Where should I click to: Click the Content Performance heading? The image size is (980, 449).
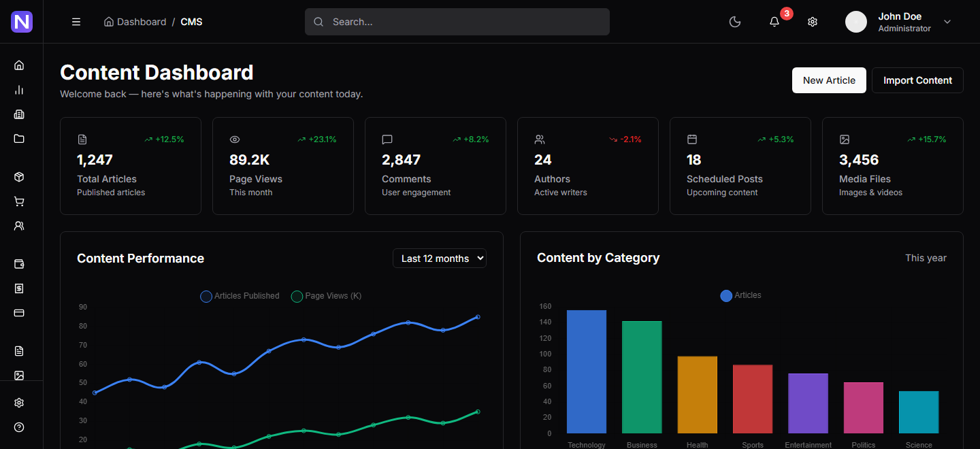pyautogui.click(x=140, y=259)
